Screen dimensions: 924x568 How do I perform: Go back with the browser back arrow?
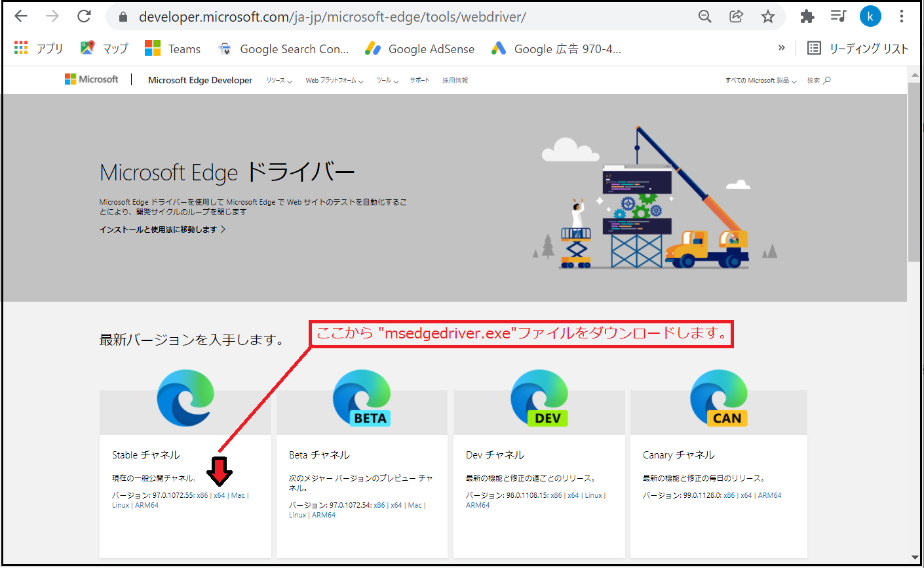(21, 16)
